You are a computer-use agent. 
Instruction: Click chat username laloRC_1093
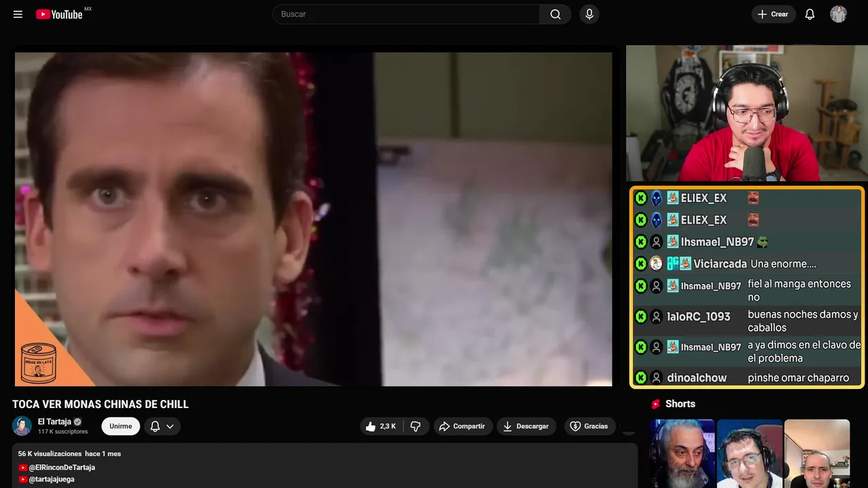[x=698, y=317]
